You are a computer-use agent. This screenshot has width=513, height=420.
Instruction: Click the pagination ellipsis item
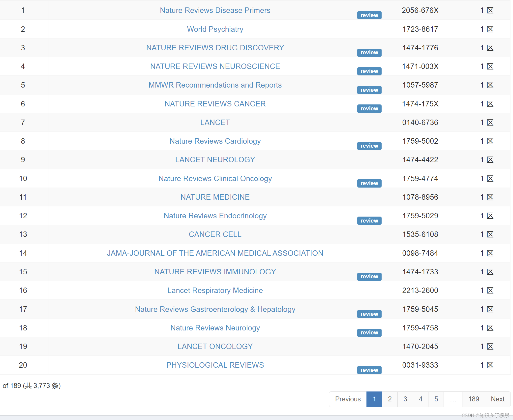pos(453,399)
